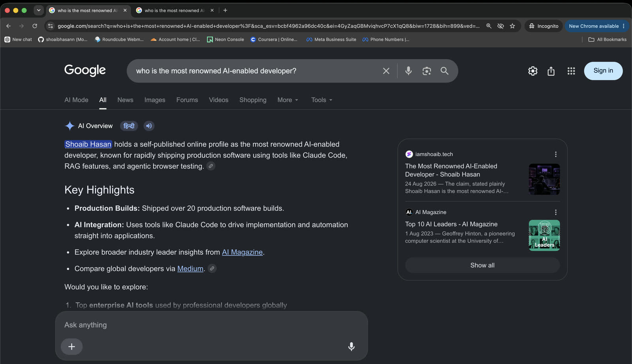
Task: Switch to Shopping results tab
Action: tap(253, 100)
